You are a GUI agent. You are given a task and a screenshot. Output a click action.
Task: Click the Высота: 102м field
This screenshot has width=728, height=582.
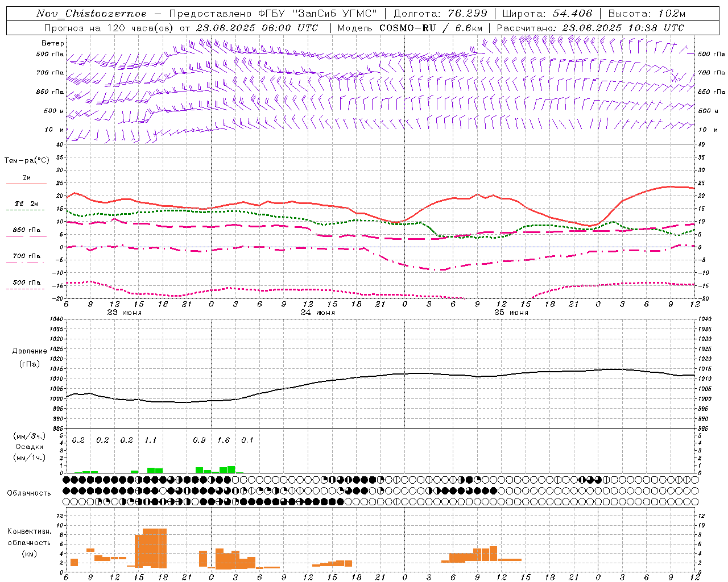[647, 14]
